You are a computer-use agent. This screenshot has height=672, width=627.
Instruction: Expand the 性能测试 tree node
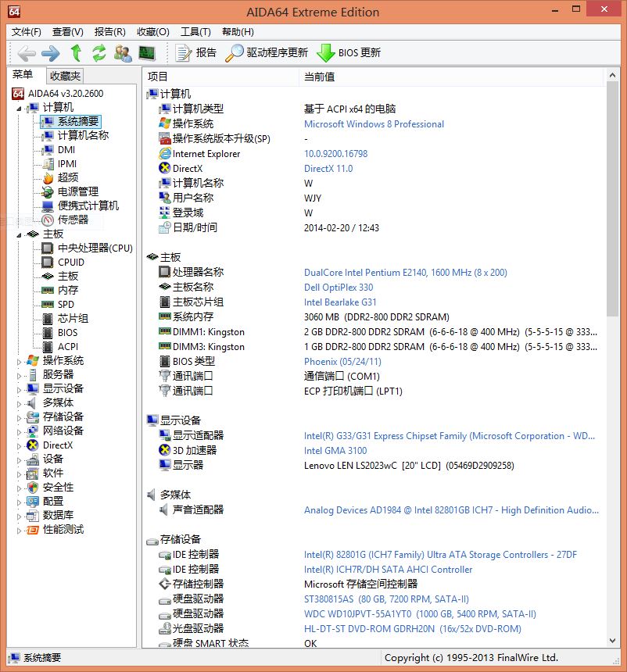(19, 530)
